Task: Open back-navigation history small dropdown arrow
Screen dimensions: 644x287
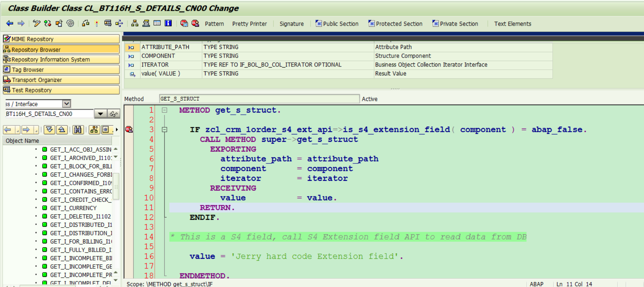Action: (x=17, y=130)
